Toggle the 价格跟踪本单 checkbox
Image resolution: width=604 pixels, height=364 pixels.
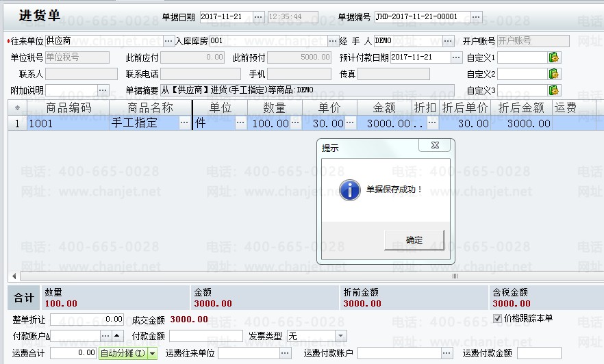coord(498,318)
